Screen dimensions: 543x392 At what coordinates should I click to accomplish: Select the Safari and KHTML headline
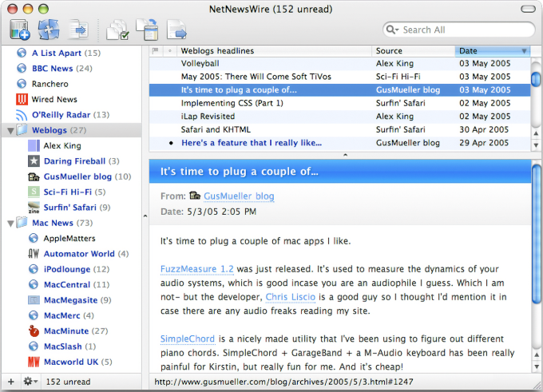coord(339,129)
